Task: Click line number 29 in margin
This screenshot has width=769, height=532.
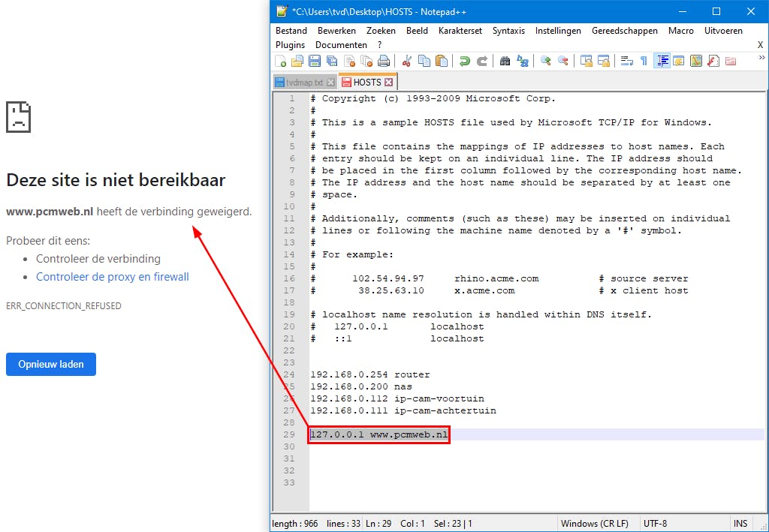Action: pyautogui.click(x=289, y=434)
